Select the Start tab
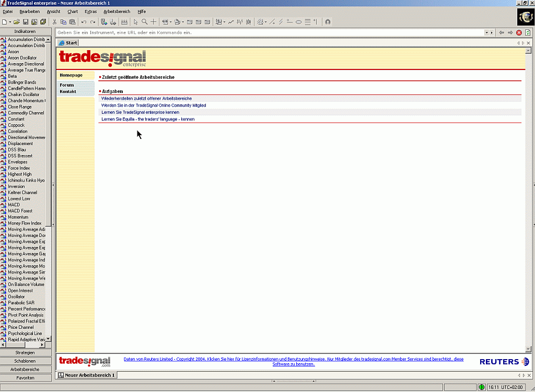This screenshot has height=392, width=535. (x=68, y=43)
